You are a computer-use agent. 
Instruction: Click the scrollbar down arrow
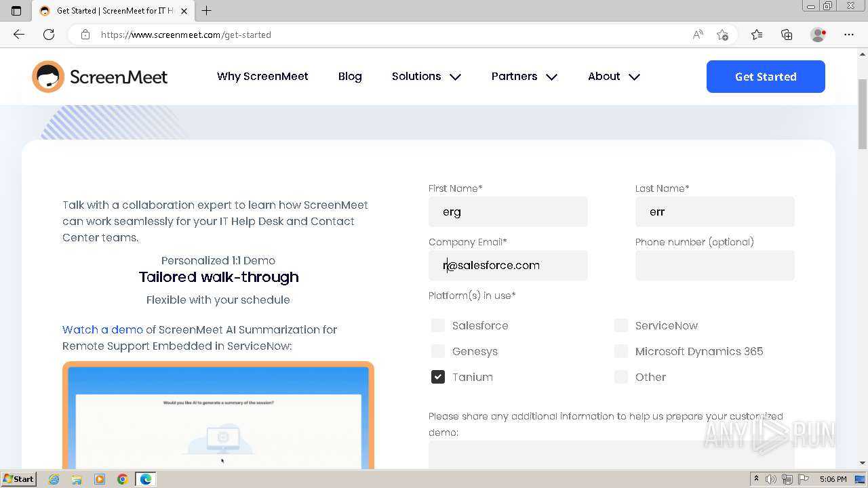coord(863,463)
